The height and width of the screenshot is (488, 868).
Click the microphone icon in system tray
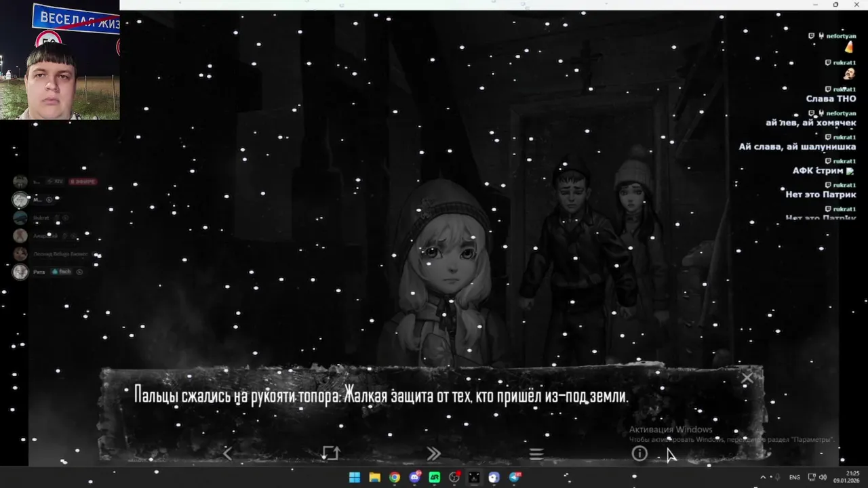777,477
